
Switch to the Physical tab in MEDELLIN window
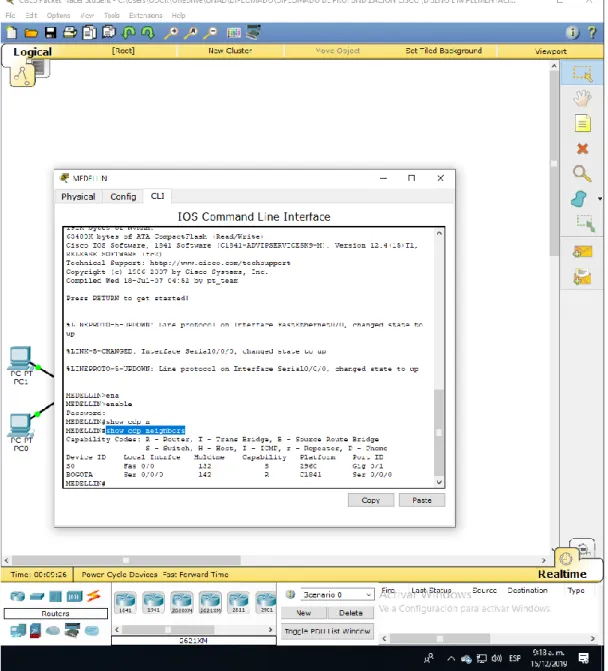(78, 196)
